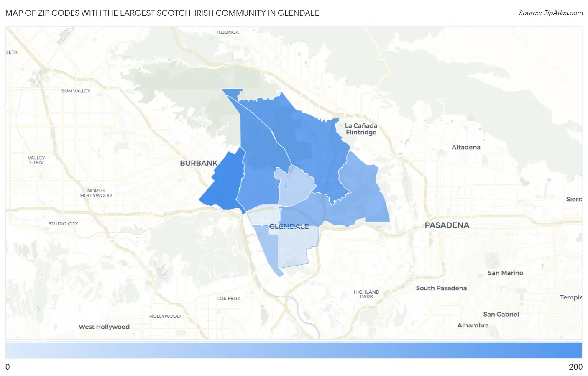Image resolution: width=588 pixels, height=376 pixels.
Task: Click the legend maximum value 200
Action: (575, 367)
